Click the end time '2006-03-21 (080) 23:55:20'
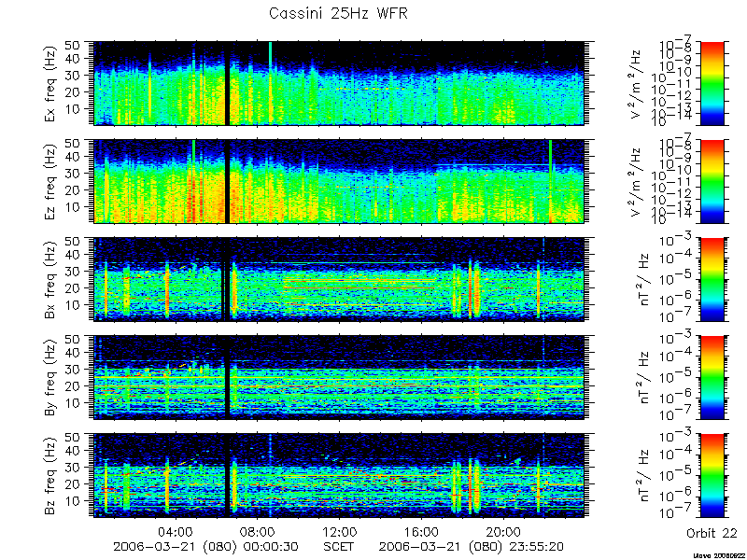747x560 pixels. [x=472, y=547]
